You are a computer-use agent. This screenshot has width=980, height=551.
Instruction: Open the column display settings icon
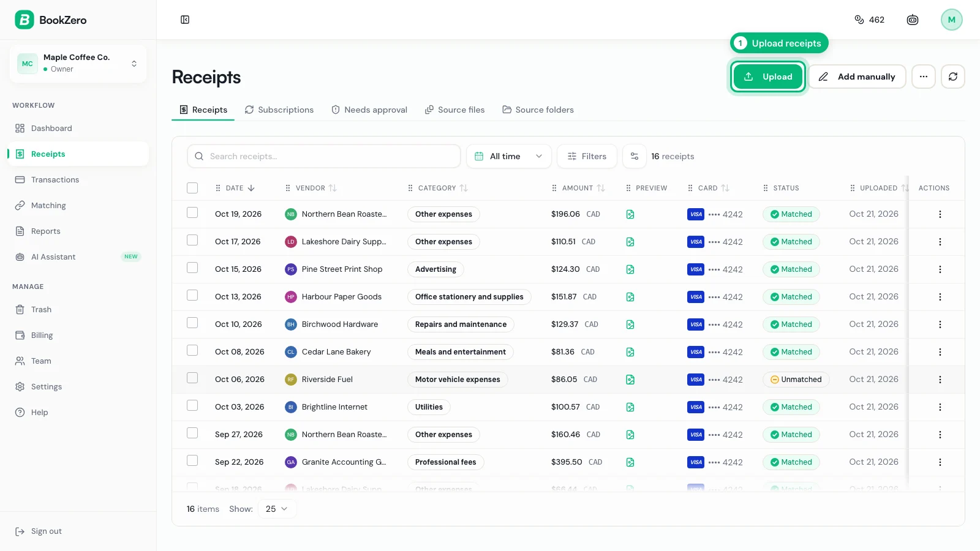(635, 156)
